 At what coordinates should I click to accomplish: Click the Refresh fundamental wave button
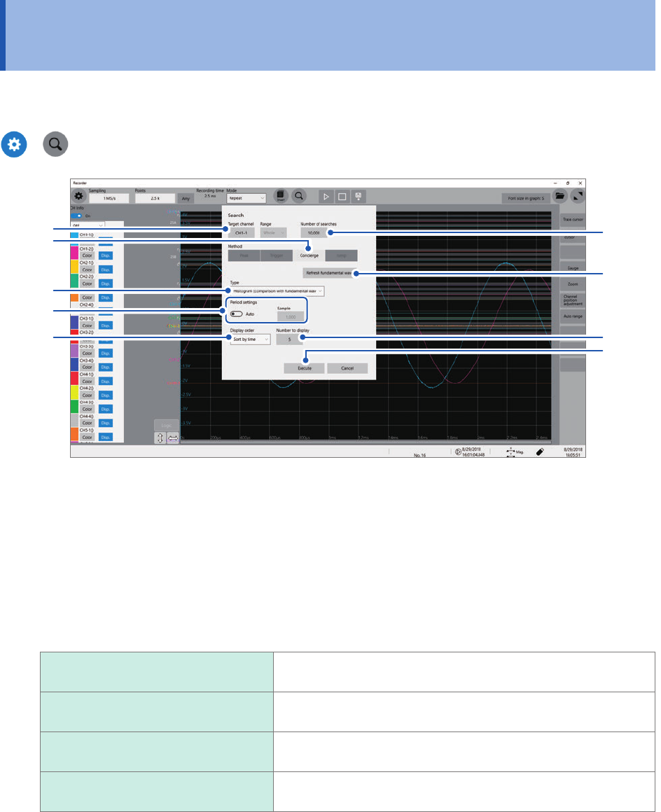(328, 273)
